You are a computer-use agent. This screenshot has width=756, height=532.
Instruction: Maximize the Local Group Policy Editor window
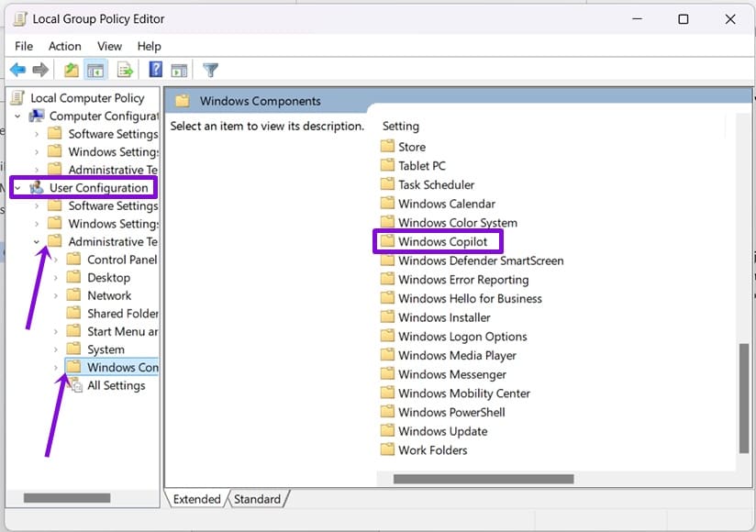tap(684, 19)
